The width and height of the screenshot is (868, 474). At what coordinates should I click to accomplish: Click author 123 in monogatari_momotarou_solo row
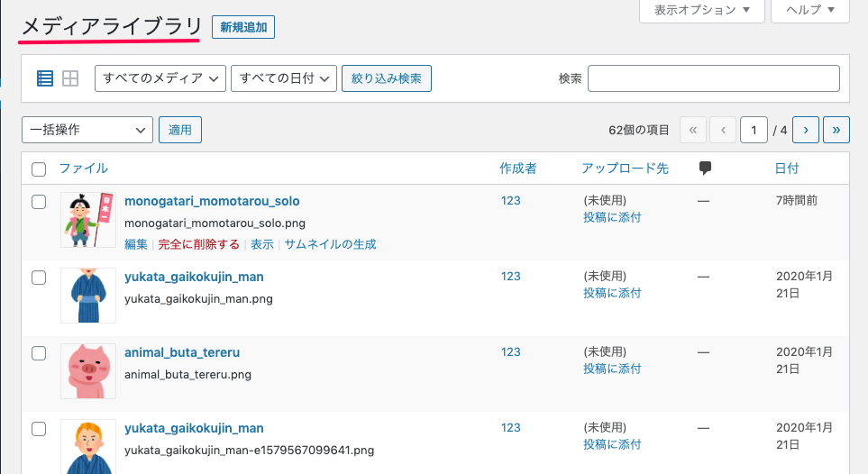(x=511, y=200)
